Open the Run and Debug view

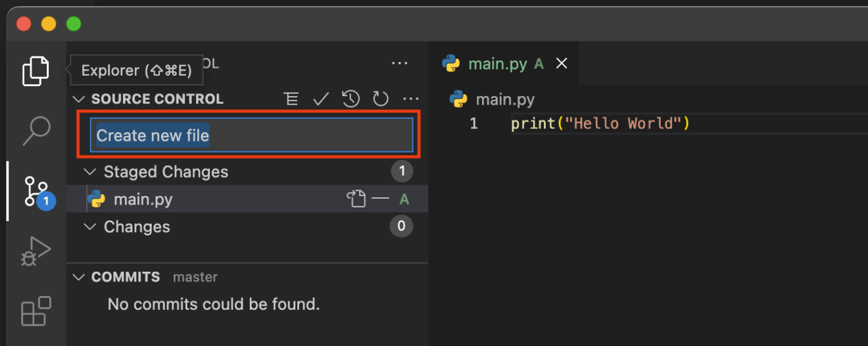[x=36, y=251]
